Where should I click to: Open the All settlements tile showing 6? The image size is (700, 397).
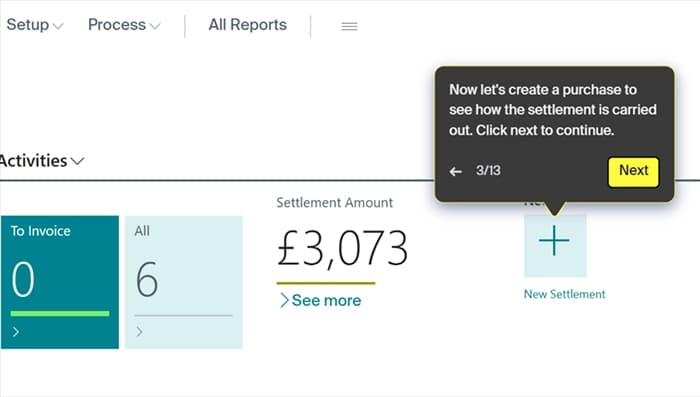pyautogui.click(x=183, y=282)
